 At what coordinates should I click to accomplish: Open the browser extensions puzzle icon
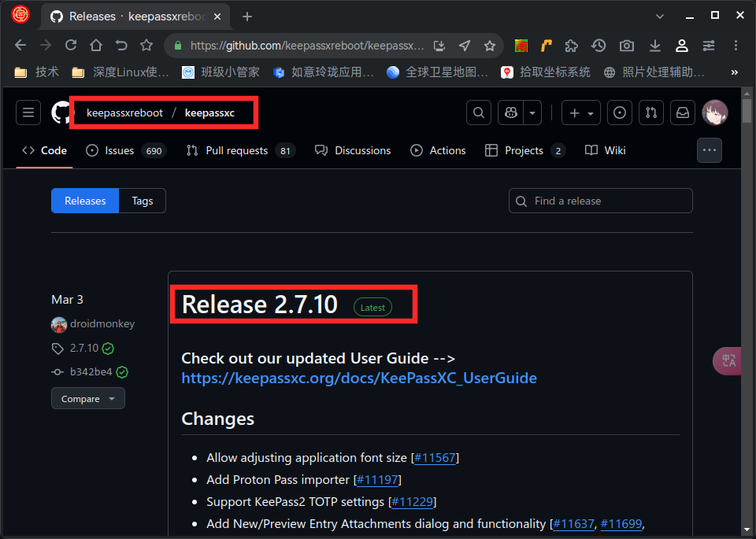point(572,46)
